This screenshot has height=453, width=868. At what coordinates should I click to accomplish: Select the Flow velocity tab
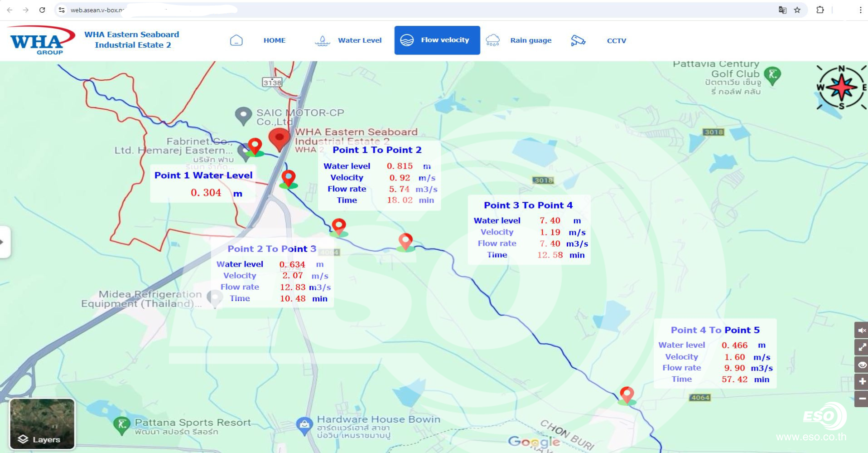point(437,40)
